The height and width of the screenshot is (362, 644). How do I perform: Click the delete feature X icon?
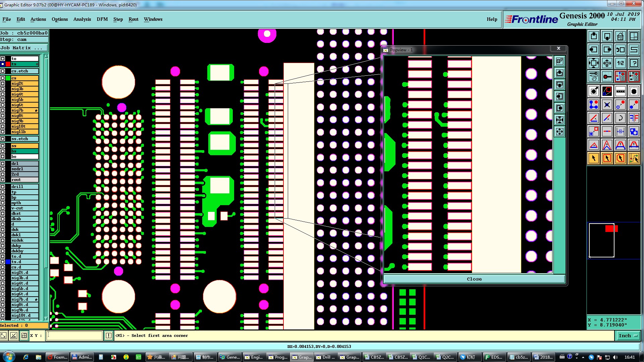(x=607, y=105)
